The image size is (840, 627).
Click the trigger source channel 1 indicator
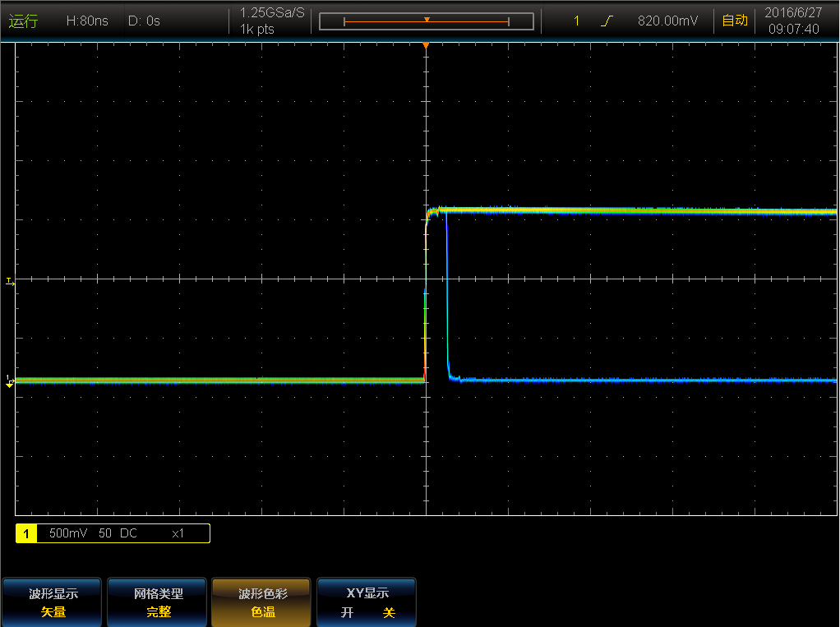point(576,21)
